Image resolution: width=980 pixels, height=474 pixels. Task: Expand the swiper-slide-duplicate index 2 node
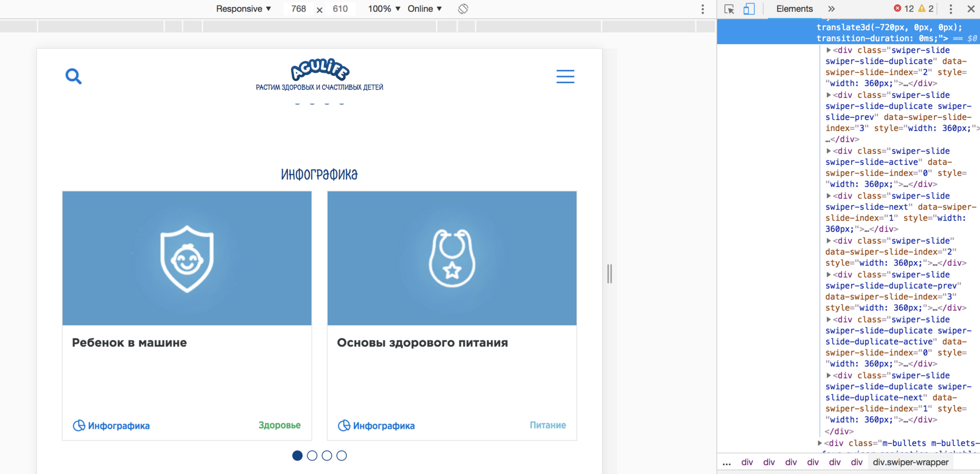click(x=828, y=50)
